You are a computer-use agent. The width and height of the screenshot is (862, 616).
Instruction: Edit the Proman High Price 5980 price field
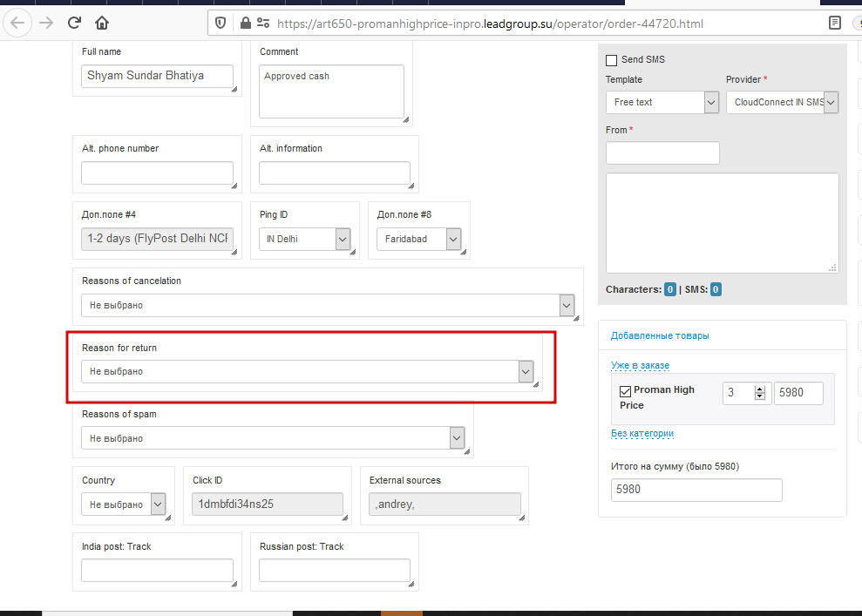click(798, 393)
